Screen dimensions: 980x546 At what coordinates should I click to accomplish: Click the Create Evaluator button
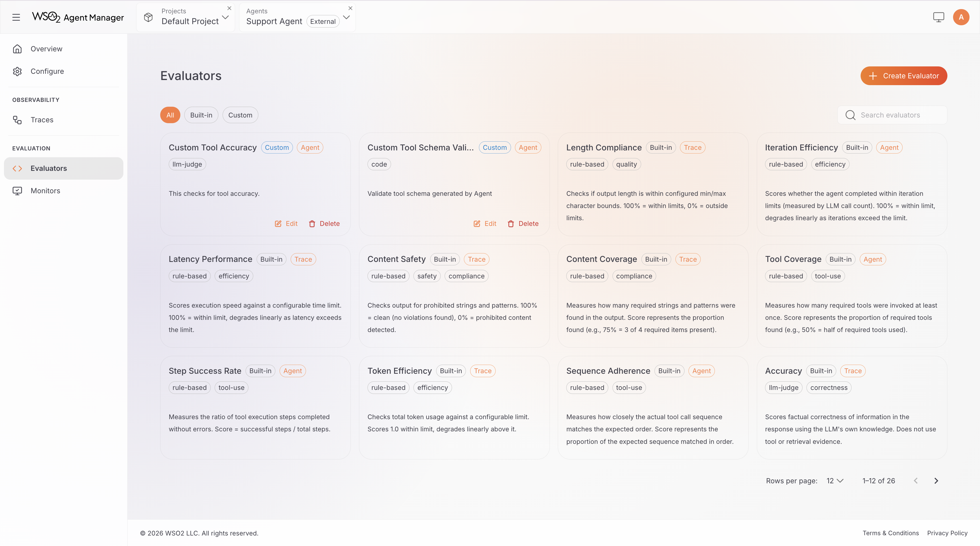[903, 76]
